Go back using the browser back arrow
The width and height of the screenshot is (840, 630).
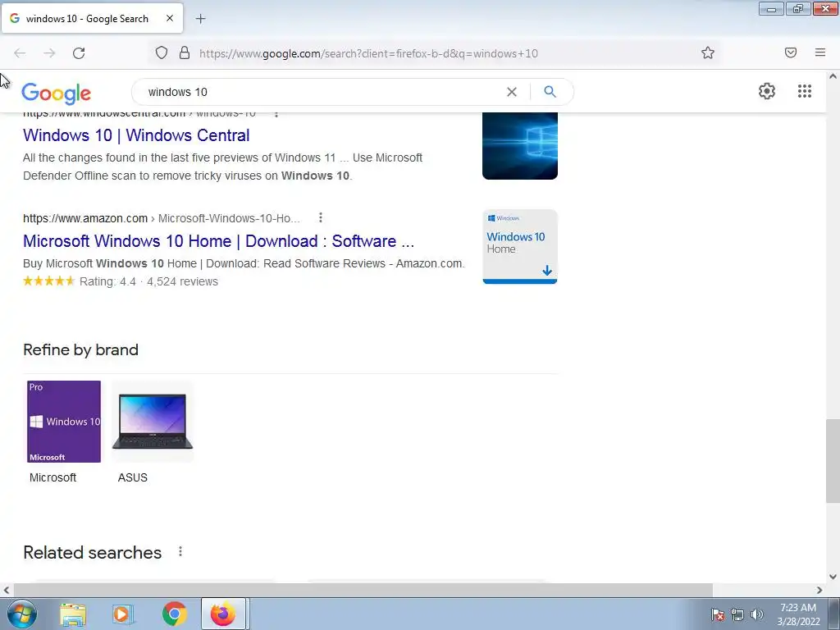[20, 53]
